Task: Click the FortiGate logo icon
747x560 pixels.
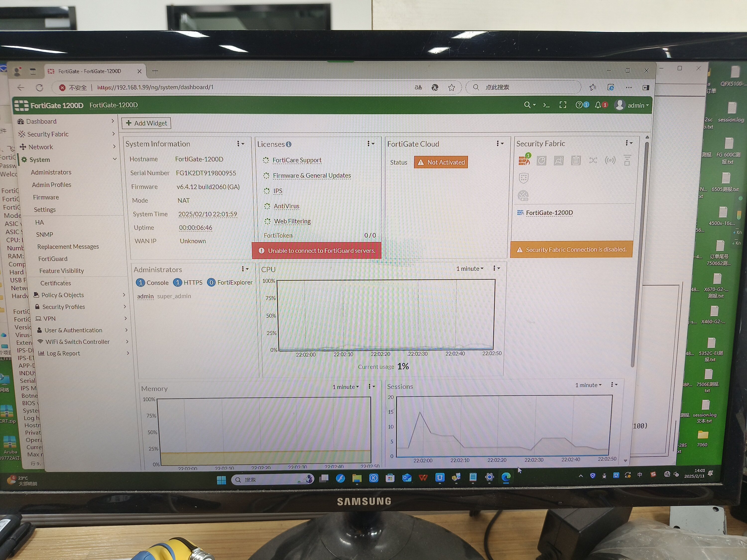Action: [x=21, y=106]
